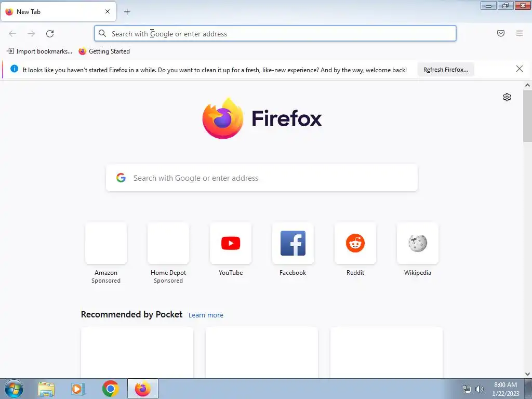Click the Recommended by Pocket heading
The width and height of the screenshot is (532, 399).
pyautogui.click(x=131, y=314)
